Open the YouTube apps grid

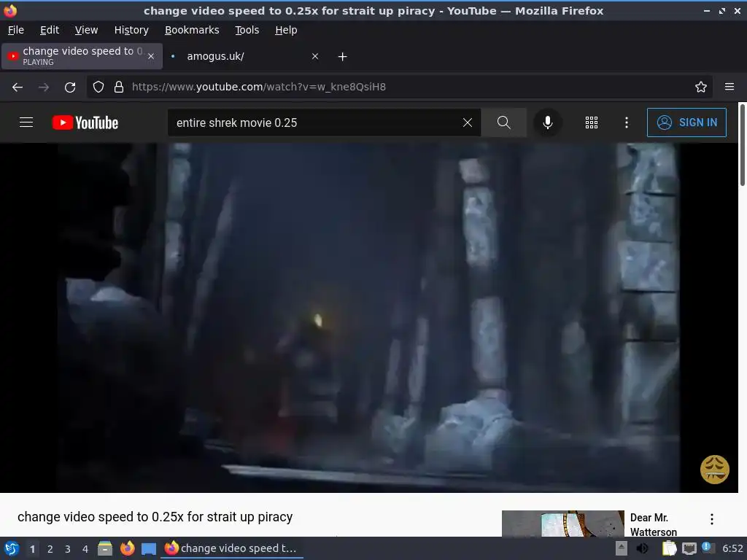pyautogui.click(x=591, y=122)
